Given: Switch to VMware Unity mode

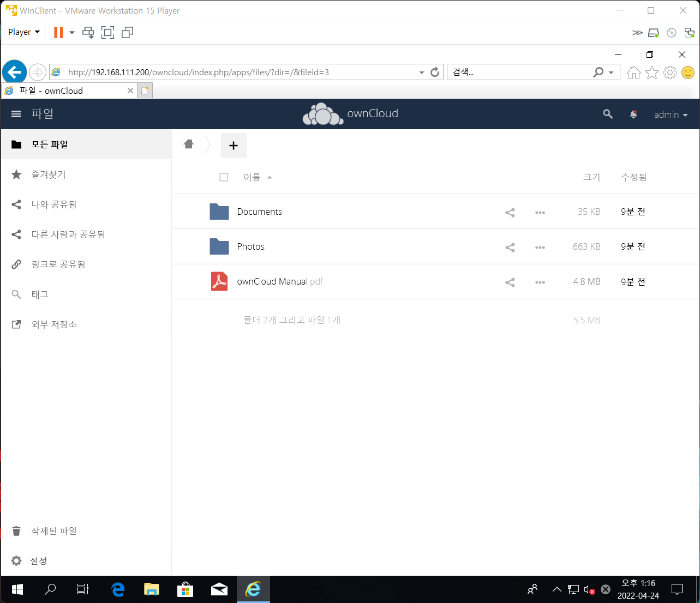Looking at the screenshot, I should point(127,33).
